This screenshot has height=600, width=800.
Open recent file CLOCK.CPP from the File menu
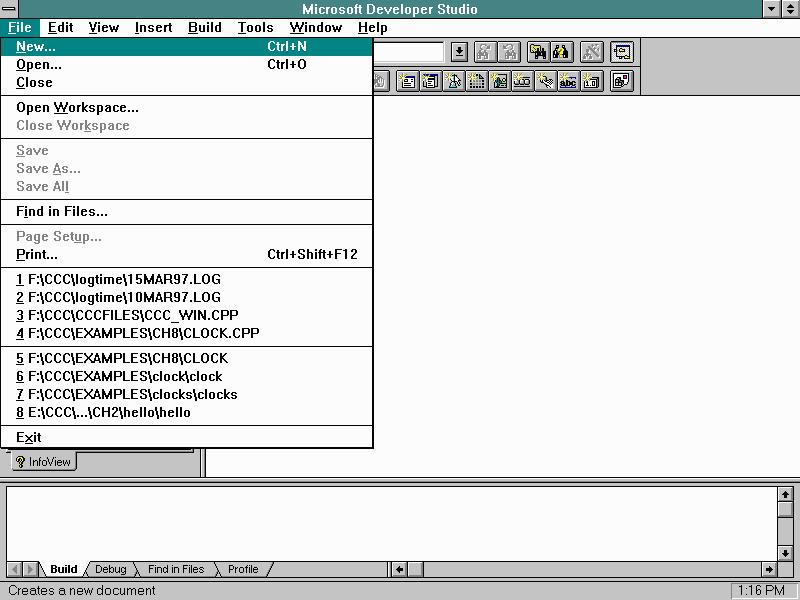click(130, 332)
